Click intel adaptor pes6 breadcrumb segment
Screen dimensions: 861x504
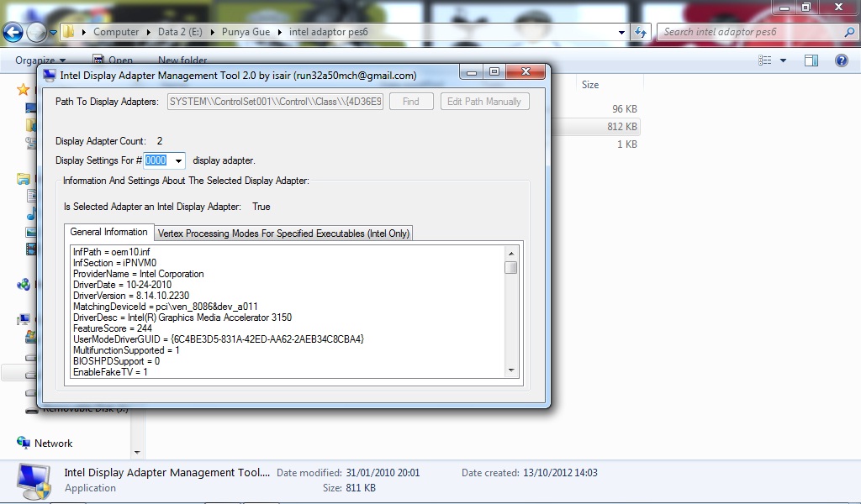click(329, 32)
